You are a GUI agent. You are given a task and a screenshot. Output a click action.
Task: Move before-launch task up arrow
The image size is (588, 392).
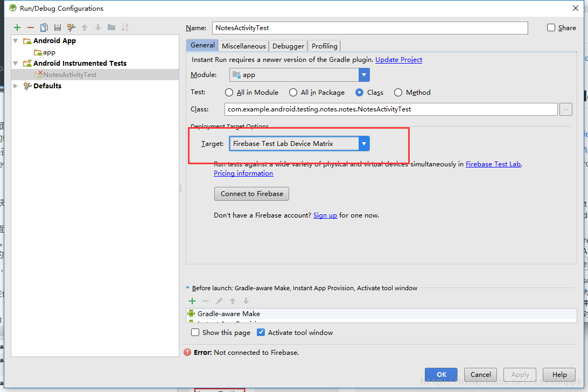[x=233, y=301]
